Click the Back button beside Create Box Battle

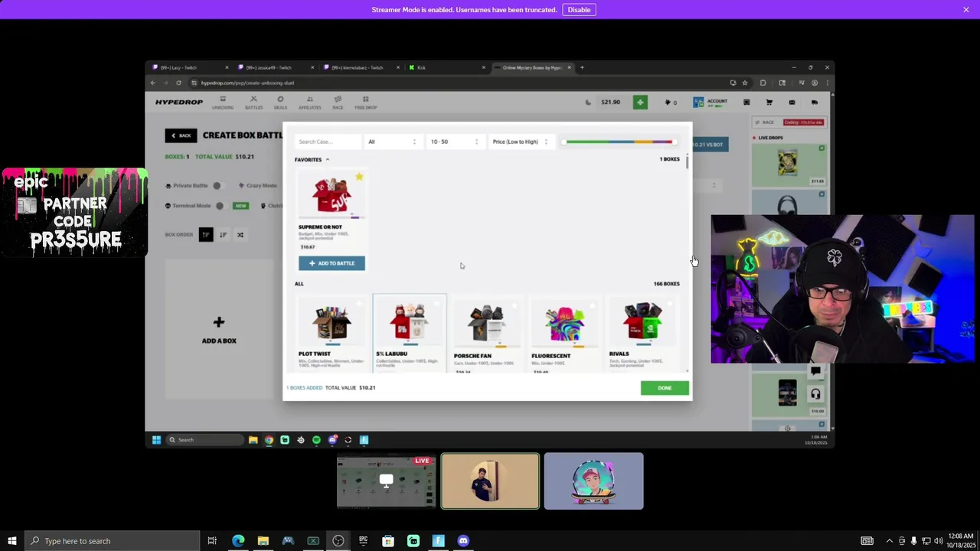[181, 135]
